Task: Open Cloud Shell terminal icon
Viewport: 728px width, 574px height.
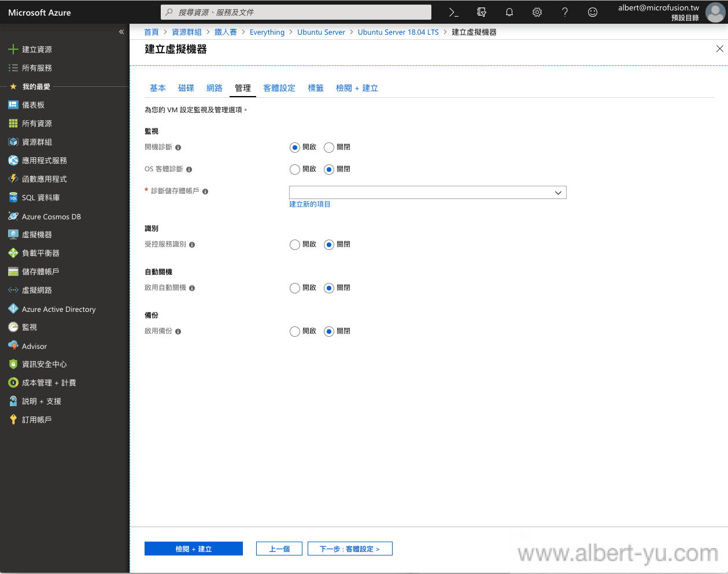Action: coord(454,12)
